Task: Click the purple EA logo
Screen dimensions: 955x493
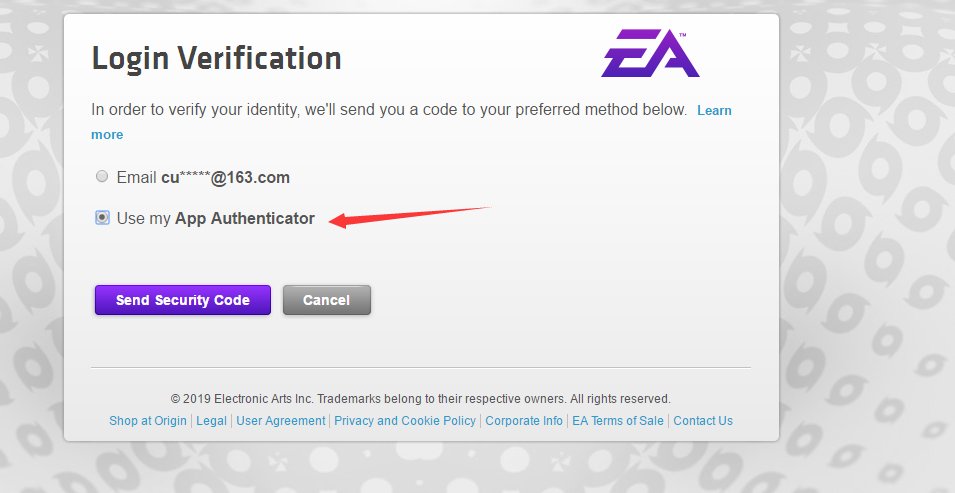Action: tap(650, 57)
